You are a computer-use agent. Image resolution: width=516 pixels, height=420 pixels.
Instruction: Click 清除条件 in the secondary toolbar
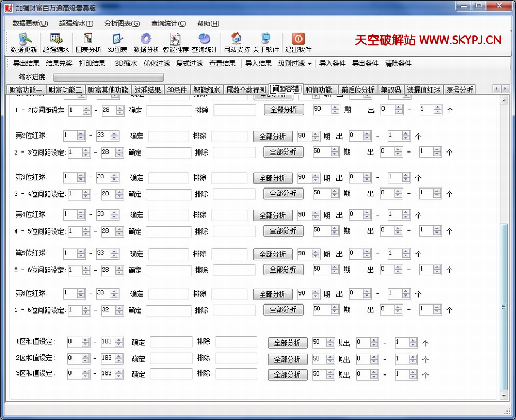point(398,64)
